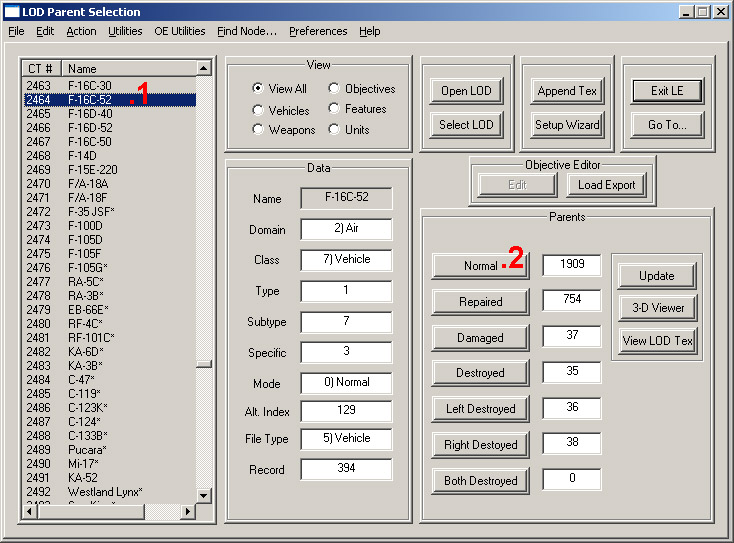Click the Load Export button
Image resolution: width=734 pixels, height=543 pixels.
[606, 185]
